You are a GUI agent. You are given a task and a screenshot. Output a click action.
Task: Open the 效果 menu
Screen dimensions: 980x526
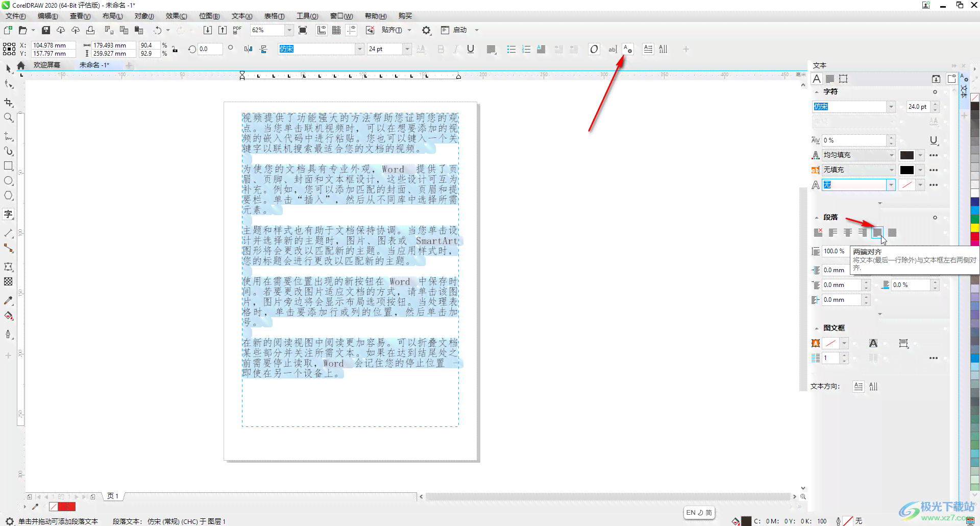(177, 16)
